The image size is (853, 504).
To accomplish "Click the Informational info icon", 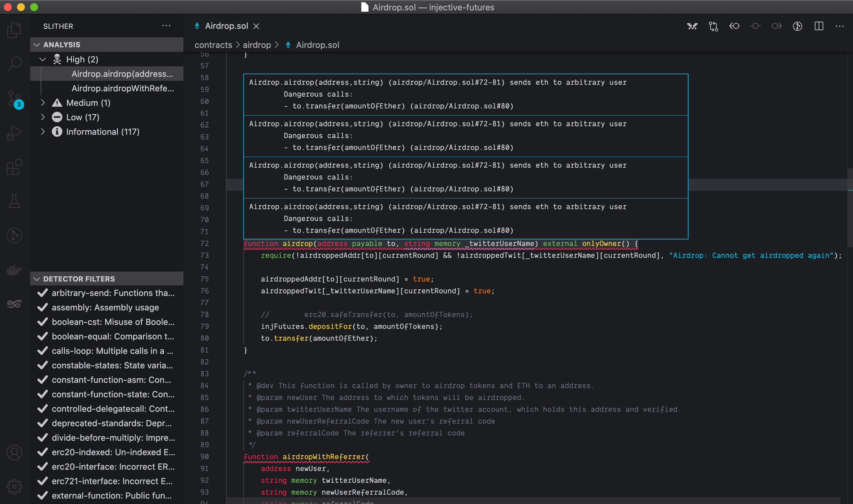I will tap(57, 132).
